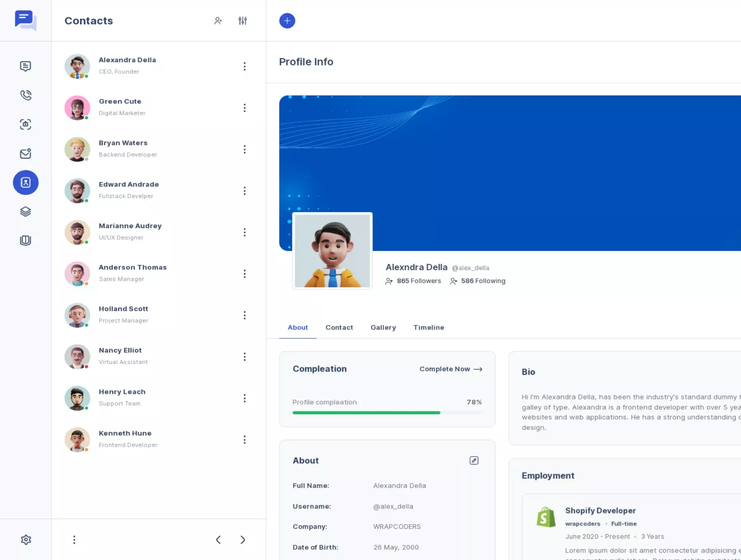Open options menu for Marianne Audrey
The width and height of the screenshot is (741, 560).
(245, 232)
